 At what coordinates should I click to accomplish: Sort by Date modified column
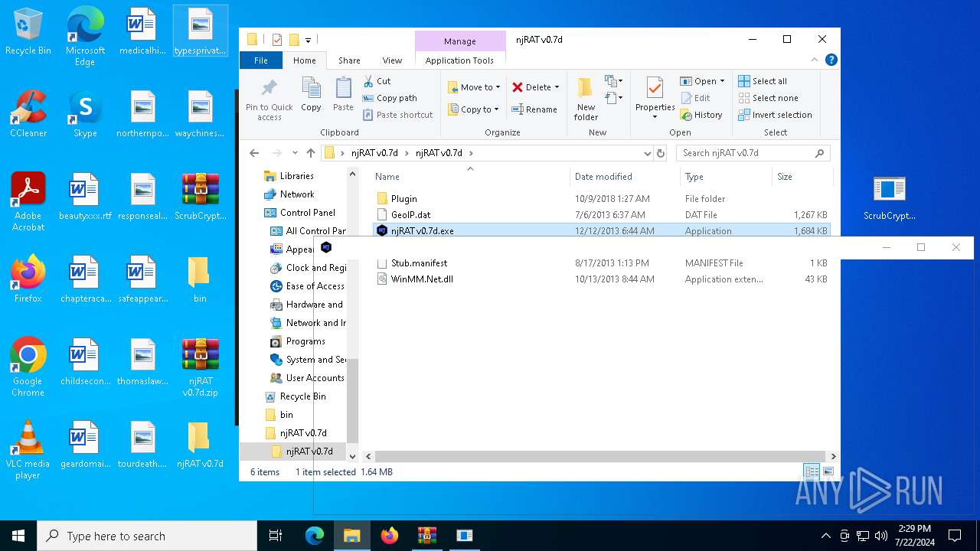[625, 176]
